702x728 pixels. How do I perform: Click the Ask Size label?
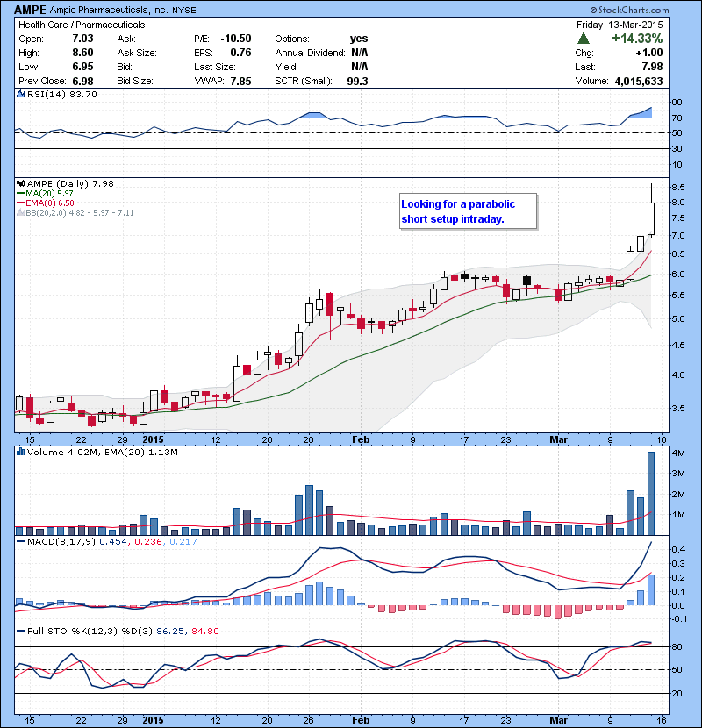pos(137,53)
